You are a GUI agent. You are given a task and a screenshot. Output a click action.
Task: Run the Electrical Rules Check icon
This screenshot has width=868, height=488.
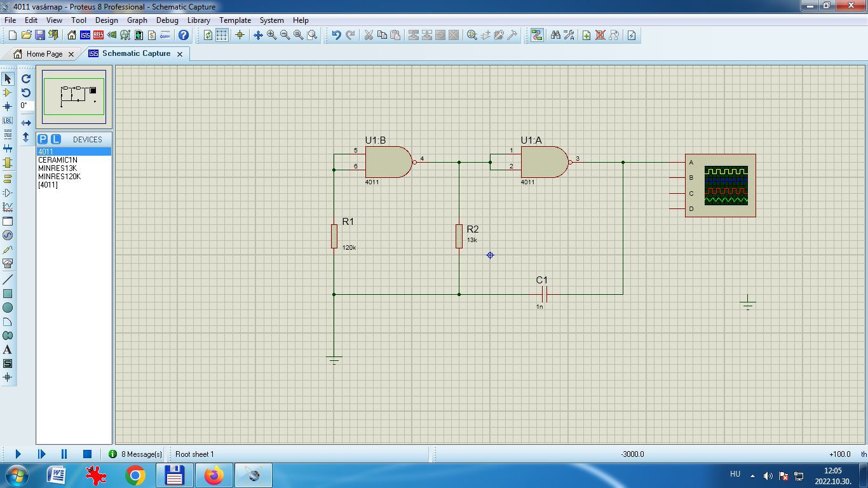632,36
